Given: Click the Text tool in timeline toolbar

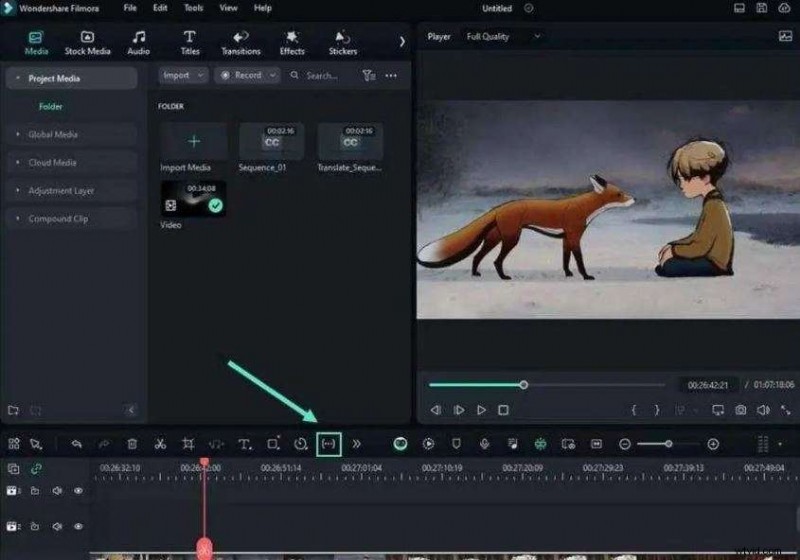Looking at the screenshot, I should tap(244, 443).
